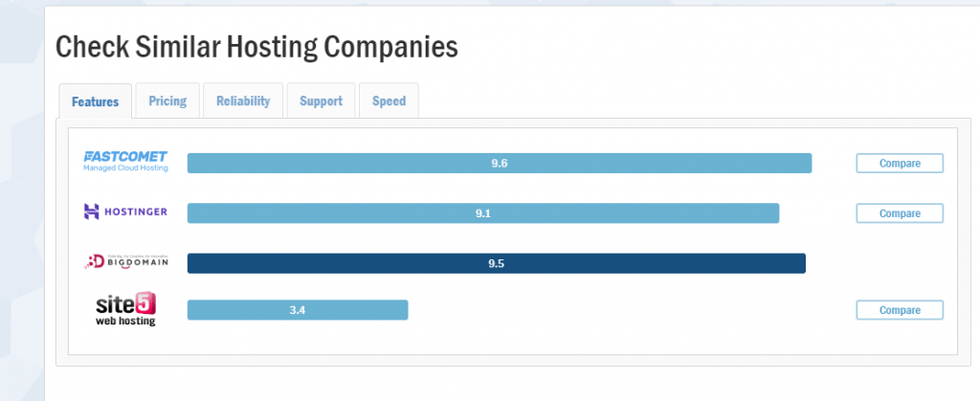Click "web hosting" text under Site5
The image size is (980, 401).
[125, 322]
